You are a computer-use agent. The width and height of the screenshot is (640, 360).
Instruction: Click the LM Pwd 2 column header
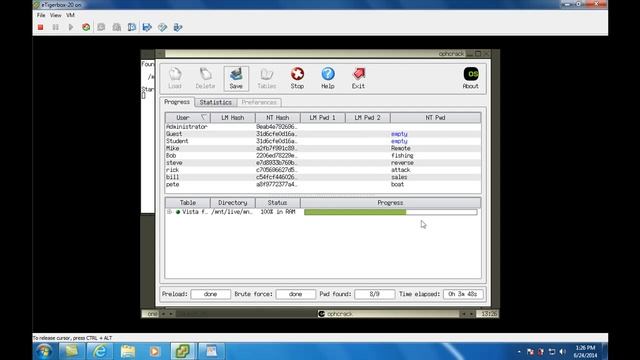[367, 118]
